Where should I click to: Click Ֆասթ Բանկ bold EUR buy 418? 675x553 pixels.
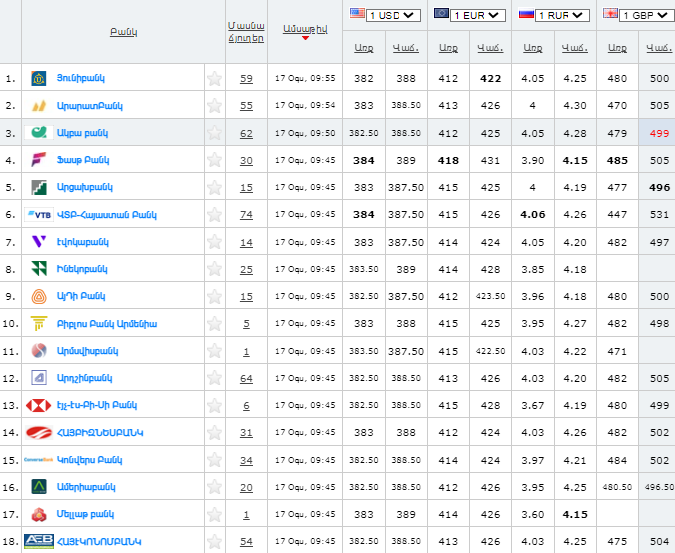click(x=448, y=161)
